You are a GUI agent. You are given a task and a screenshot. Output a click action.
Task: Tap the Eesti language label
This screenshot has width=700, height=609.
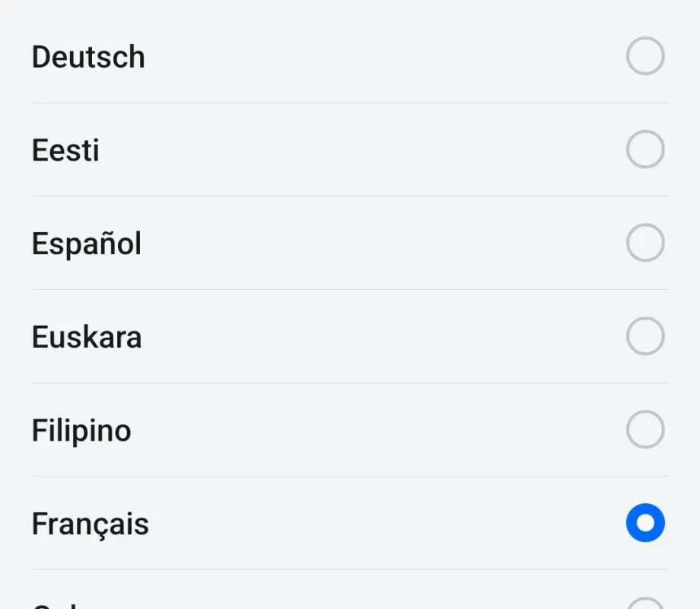pyautogui.click(x=65, y=150)
